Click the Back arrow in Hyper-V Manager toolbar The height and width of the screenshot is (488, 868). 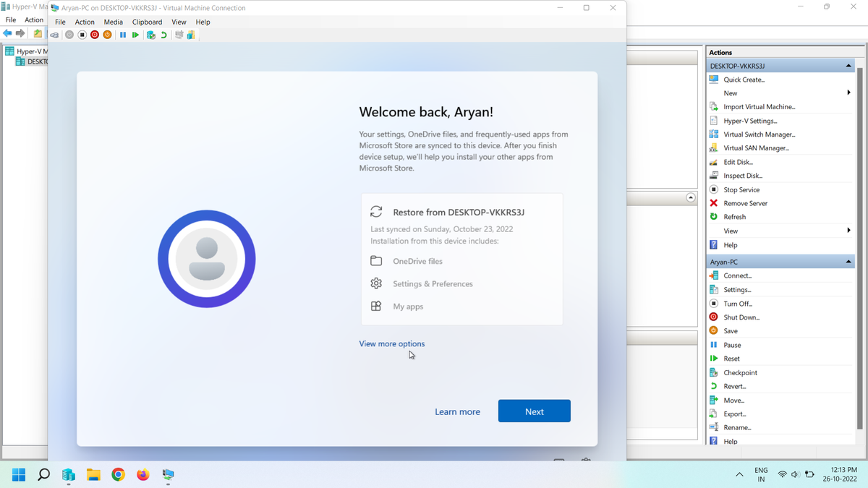tap(7, 33)
